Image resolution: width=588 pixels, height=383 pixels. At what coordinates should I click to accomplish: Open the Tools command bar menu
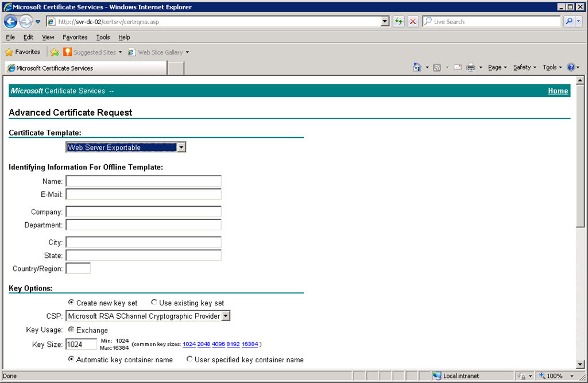click(x=552, y=68)
